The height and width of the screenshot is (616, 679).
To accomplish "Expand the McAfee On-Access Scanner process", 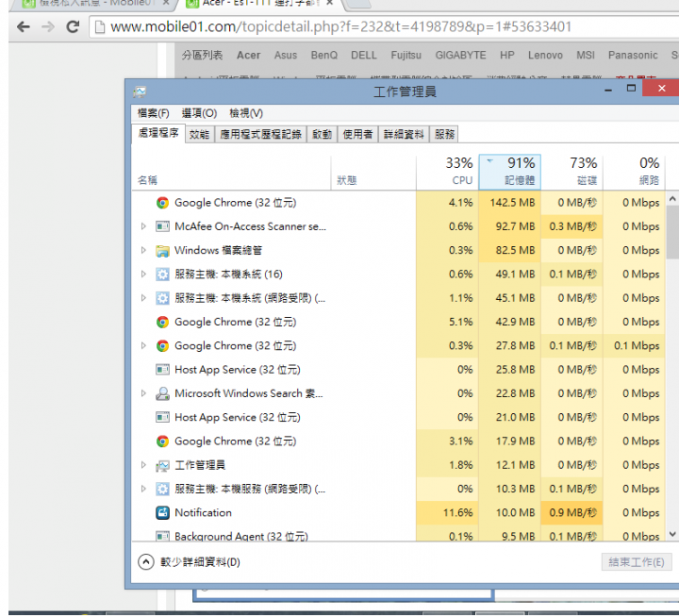I will pos(143,226).
